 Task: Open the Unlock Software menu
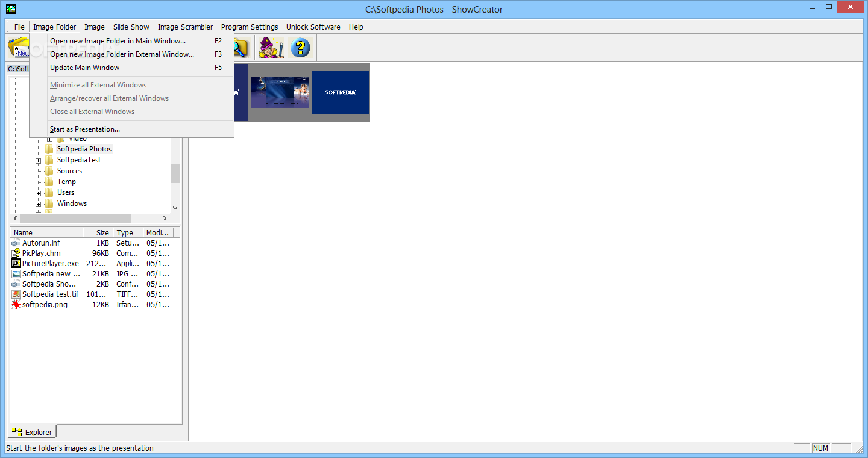313,27
